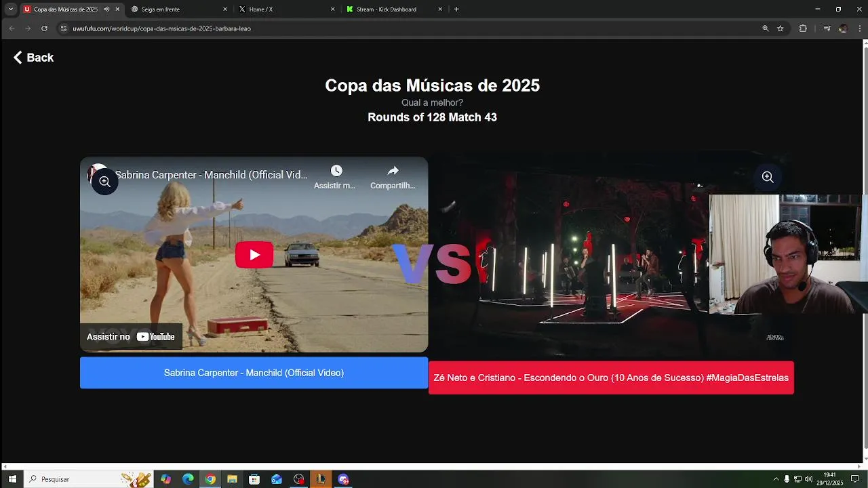Viewport: 868px width, 488px height.
Task: Click the Compartilhar share icon on video
Action: (393, 171)
